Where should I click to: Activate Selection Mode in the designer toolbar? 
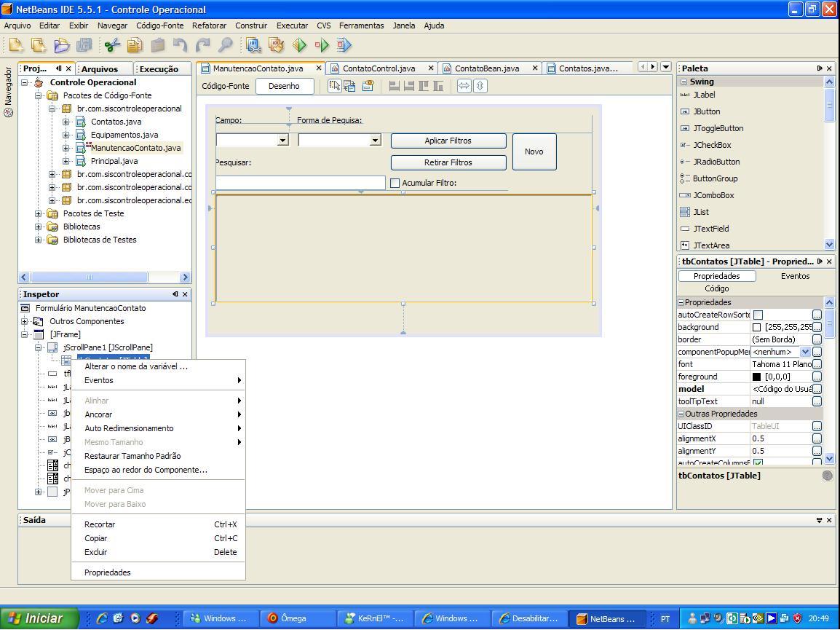point(334,86)
